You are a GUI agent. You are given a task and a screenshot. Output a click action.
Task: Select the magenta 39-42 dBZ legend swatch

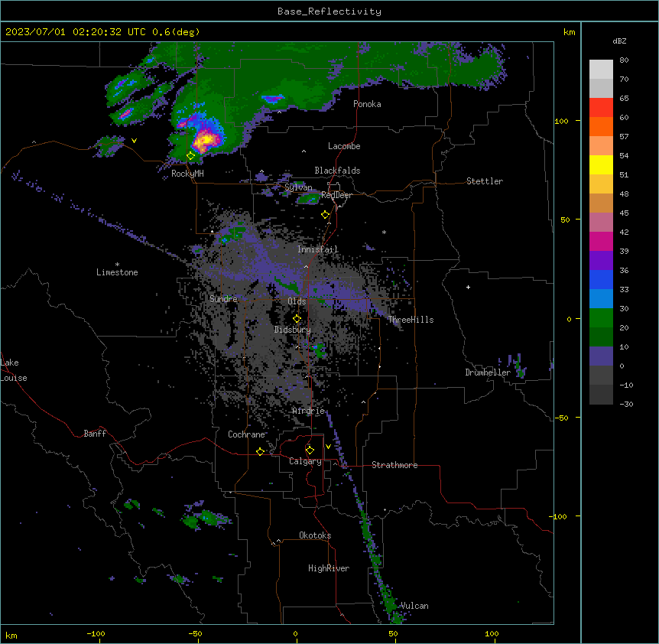[601, 241]
